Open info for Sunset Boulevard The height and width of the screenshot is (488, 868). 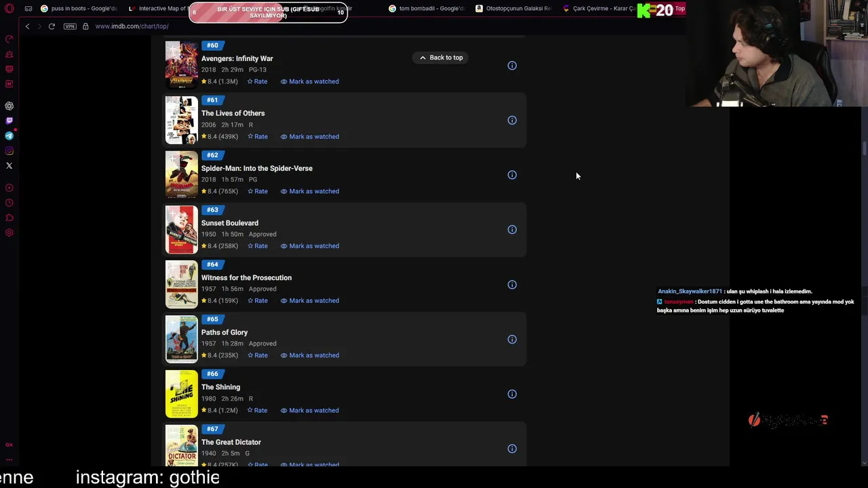coord(512,230)
